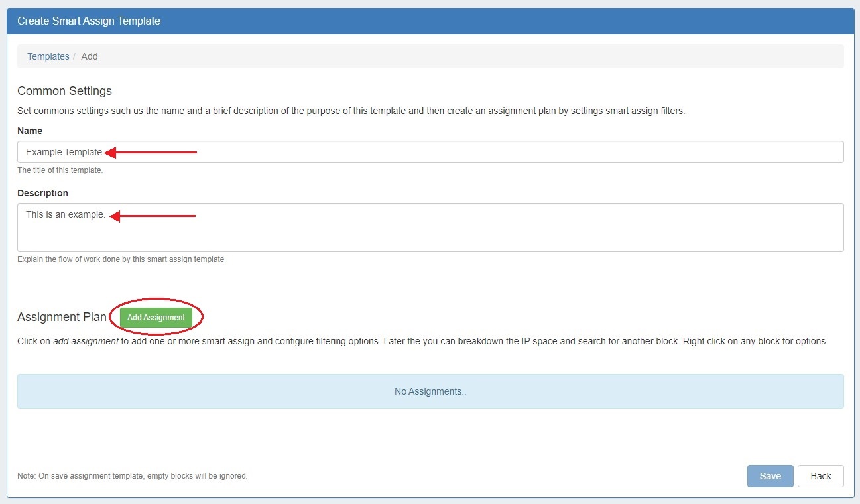Screen dimensions: 860x504
Task: Click the 'Example Template' text in Name
Action: click(x=64, y=152)
